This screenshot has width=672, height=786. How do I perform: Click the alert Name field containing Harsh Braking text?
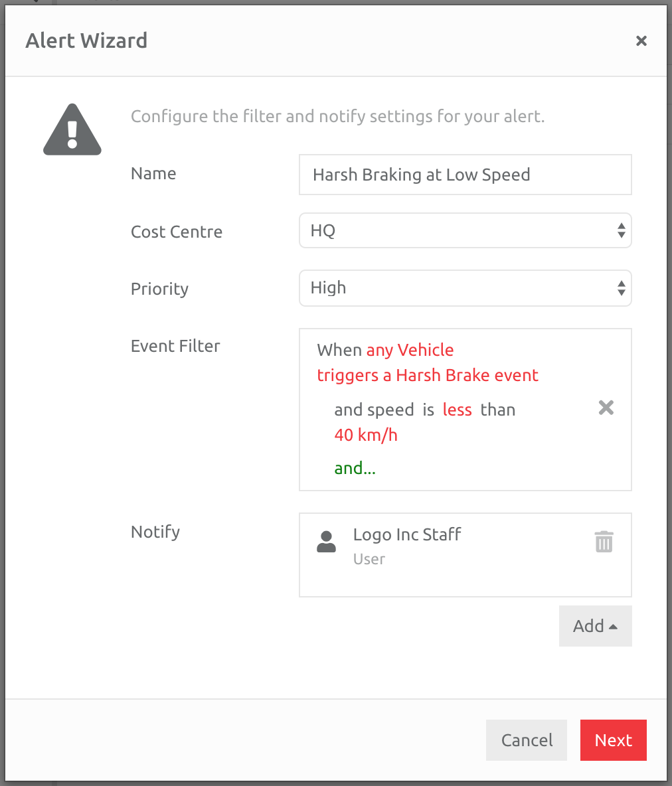(x=465, y=175)
